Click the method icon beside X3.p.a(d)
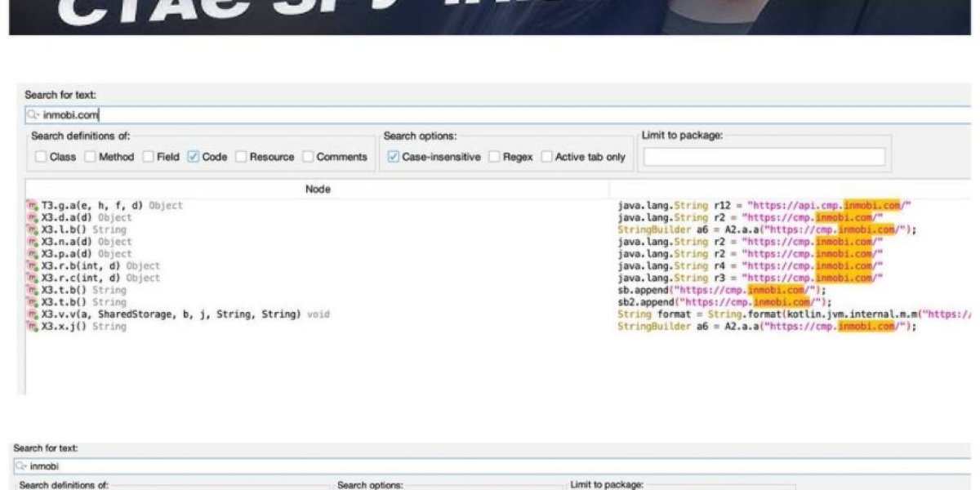The width and height of the screenshot is (980, 490). click(33, 254)
